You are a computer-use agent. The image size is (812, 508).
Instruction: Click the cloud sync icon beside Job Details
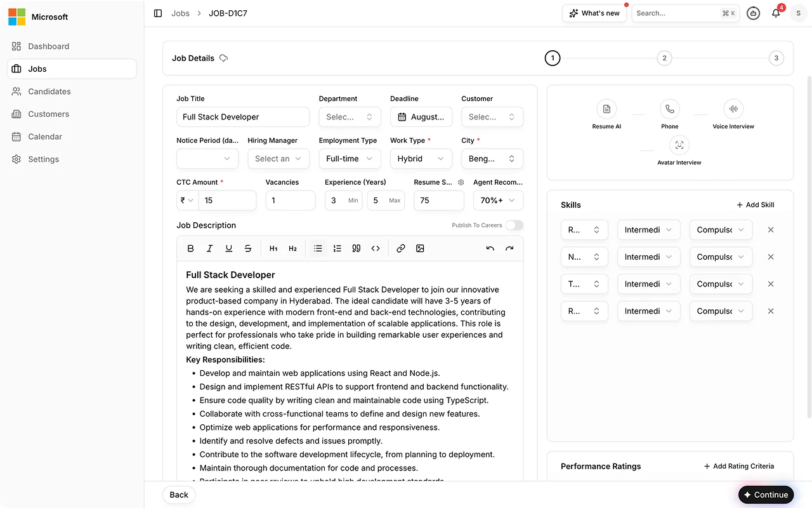(x=223, y=58)
